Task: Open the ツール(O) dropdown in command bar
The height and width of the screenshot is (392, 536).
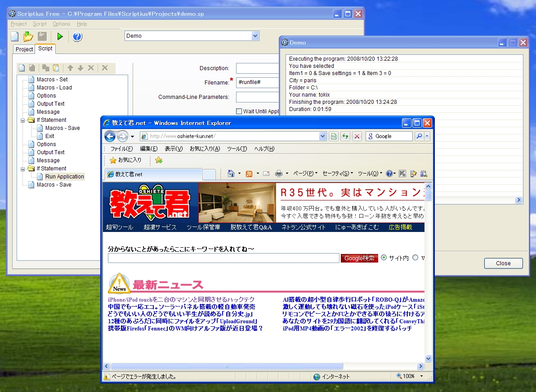Action: (370, 174)
